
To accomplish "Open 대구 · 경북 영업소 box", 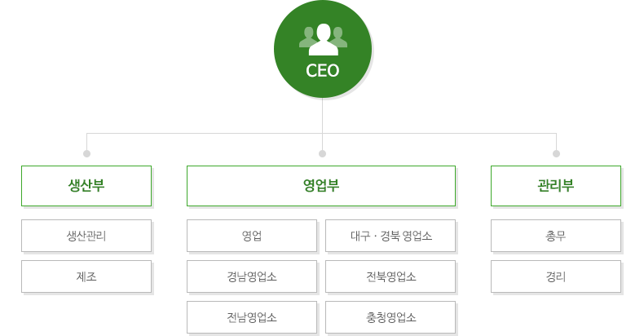I will [390, 236].
